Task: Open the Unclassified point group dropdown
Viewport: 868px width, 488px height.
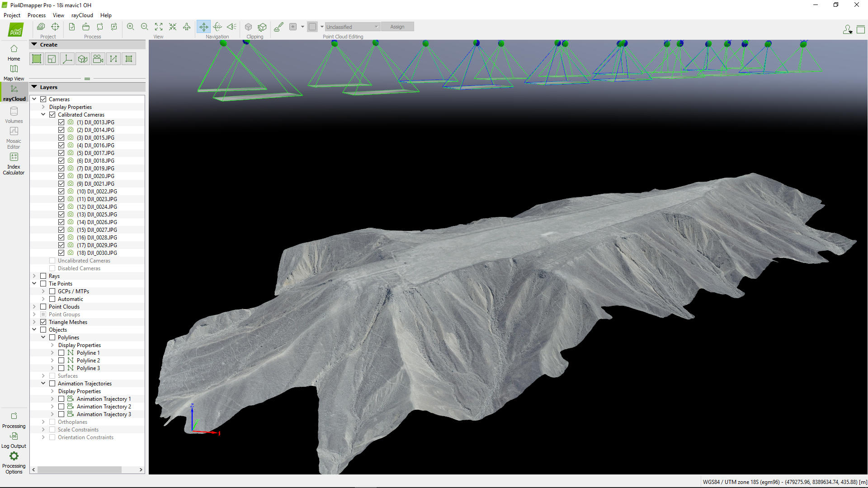Action: pos(352,27)
